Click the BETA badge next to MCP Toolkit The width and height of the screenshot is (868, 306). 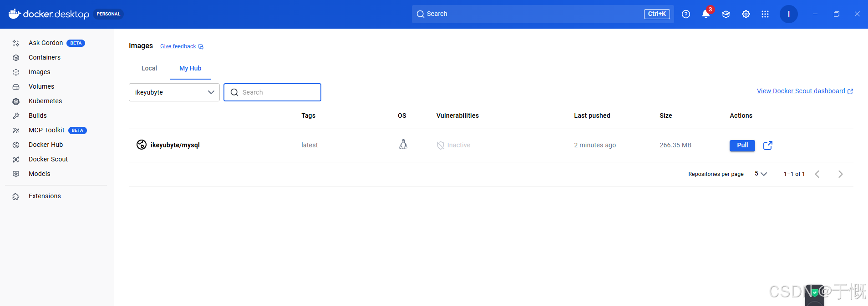(x=77, y=130)
